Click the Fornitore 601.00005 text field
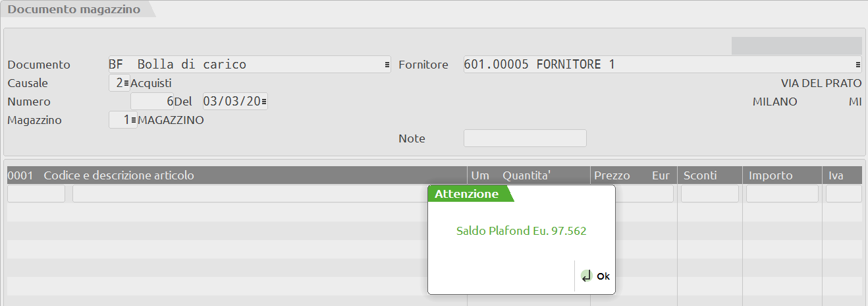Image resolution: width=868 pixels, height=306 pixels. (x=657, y=65)
